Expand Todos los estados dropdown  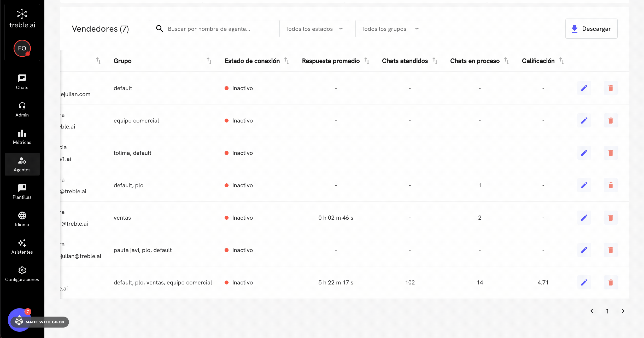314,29
